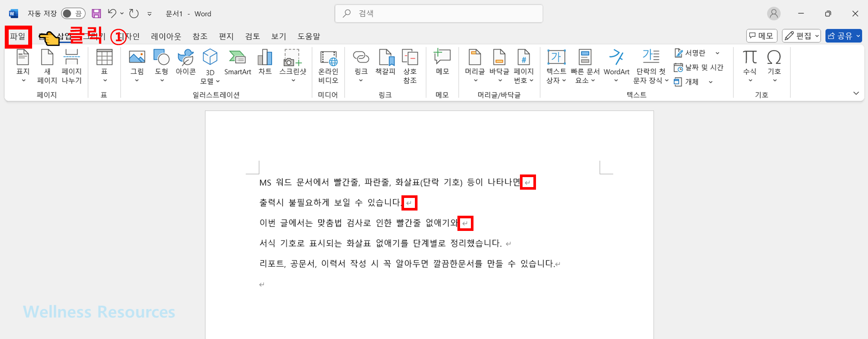This screenshot has height=339, width=868.
Task: Open the 링크 link dropdown
Action: click(x=361, y=66)
